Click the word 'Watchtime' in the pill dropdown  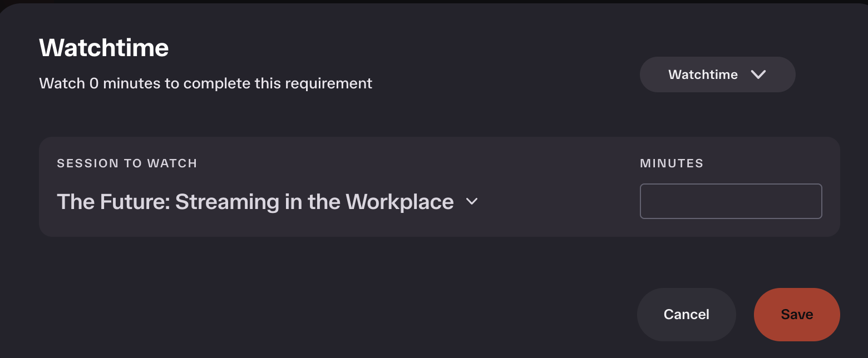[x=703, y=74]
